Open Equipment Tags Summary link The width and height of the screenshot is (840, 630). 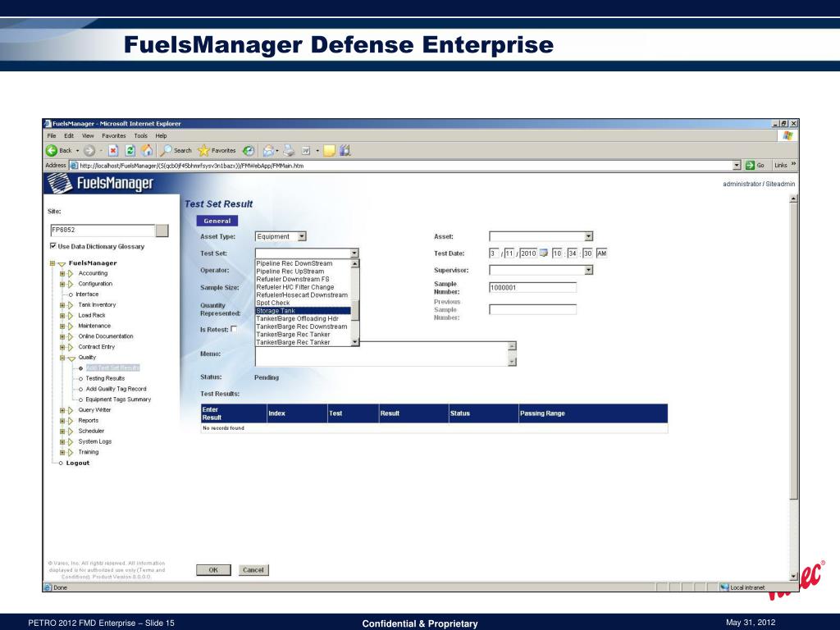(118, 399)
